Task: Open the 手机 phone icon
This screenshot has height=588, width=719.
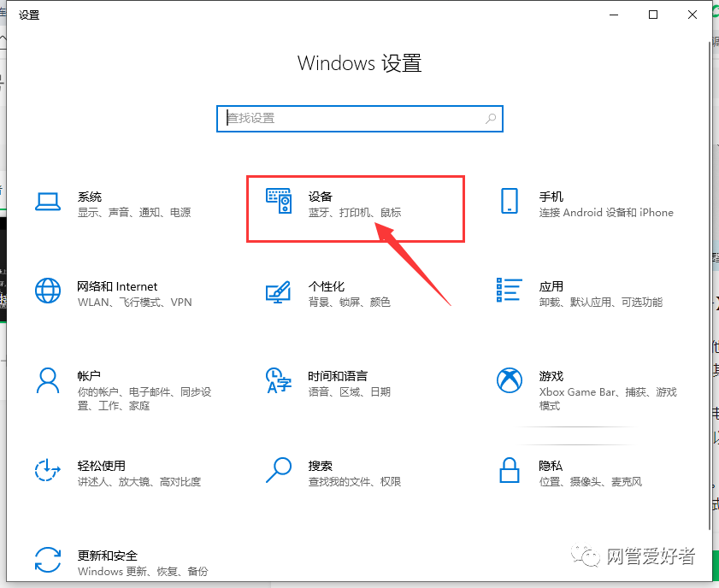Action: coord(509,201)
